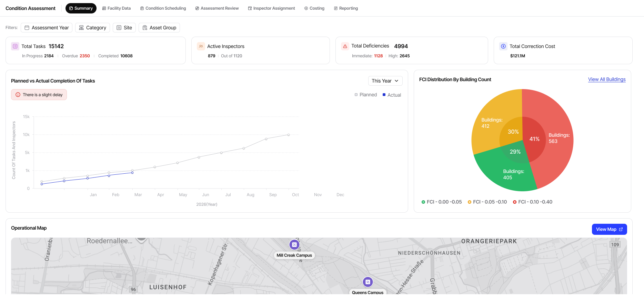Click the Immediate 1128 deficiencies value
The width and height of the screenshot is (644, 298).
point(379,56)
